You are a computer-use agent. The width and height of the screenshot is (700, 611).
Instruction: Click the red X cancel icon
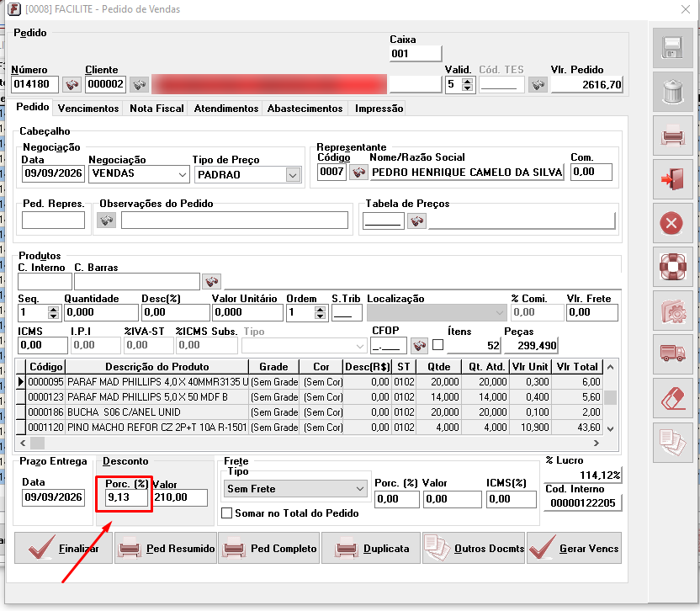click(x=673, y=223)
